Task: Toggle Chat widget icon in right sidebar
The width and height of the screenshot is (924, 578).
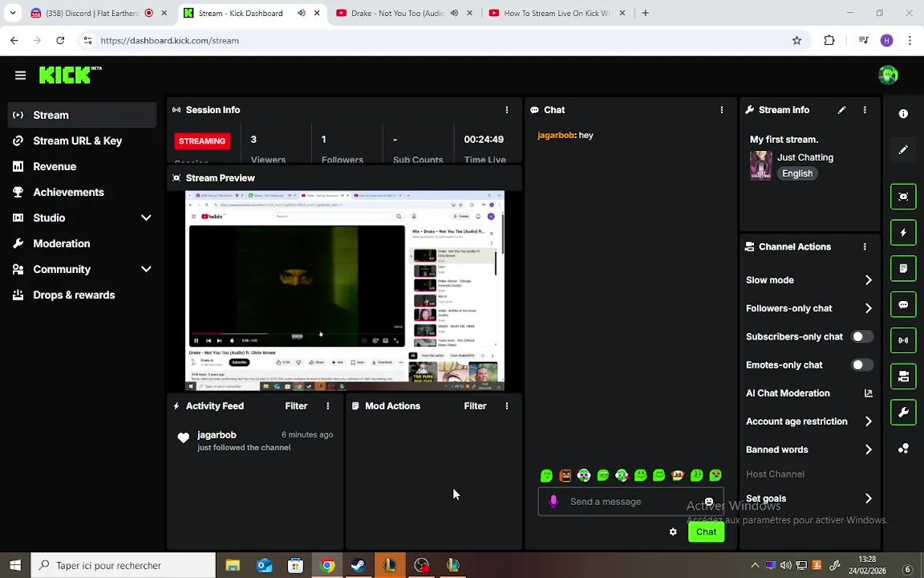Action: click(903, 304)
